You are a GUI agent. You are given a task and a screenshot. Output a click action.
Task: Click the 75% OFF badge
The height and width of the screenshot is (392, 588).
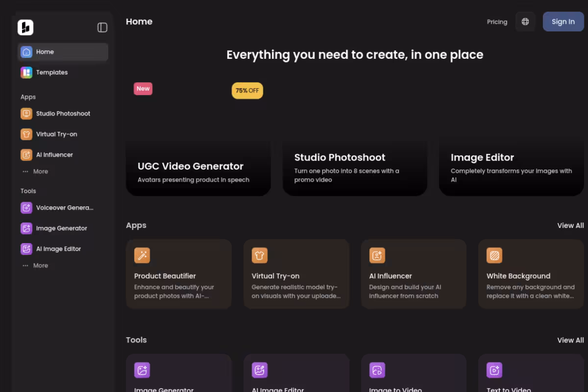[x=247, y=91]
